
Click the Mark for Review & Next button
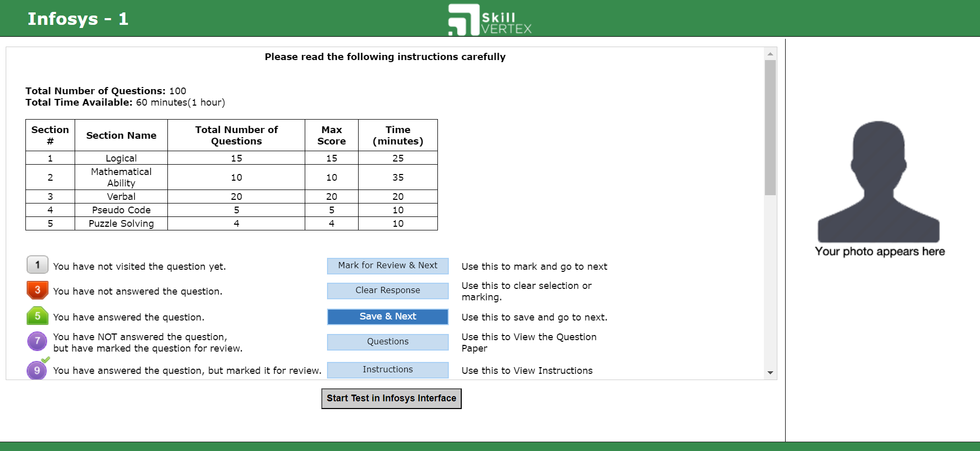click(388, 266)
